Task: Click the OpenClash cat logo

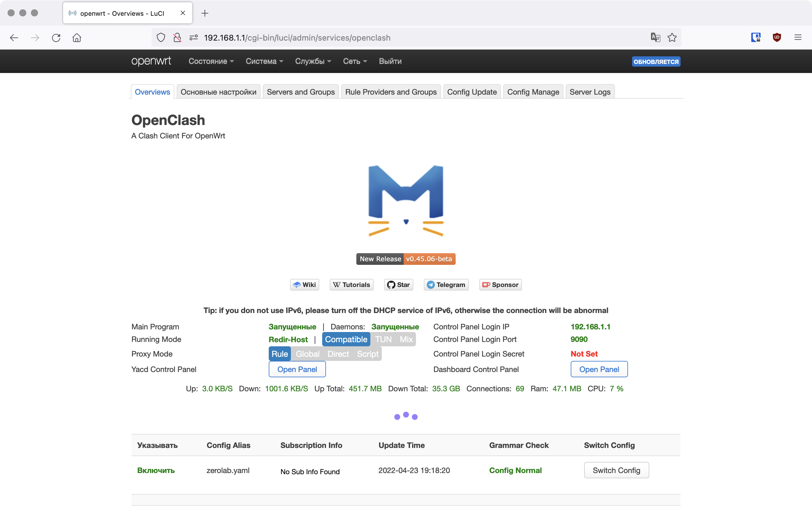Action: [x=406, y=201]
